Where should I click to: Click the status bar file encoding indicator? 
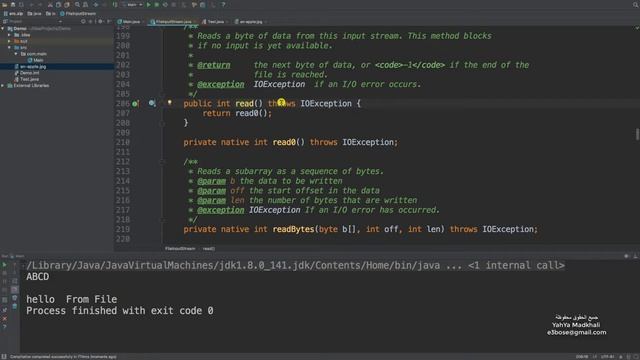[x=607, y=357]
